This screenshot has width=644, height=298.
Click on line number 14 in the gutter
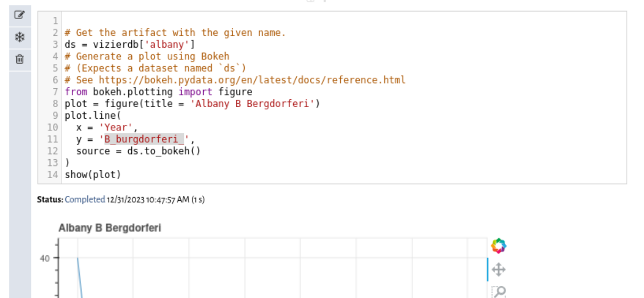53,174
